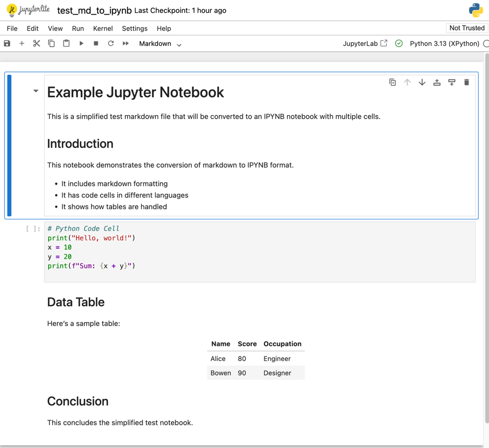The width and height of the screenshot is (489, 448).
Task: Click the Introduction heading
Action: click(x=80, y=144)
